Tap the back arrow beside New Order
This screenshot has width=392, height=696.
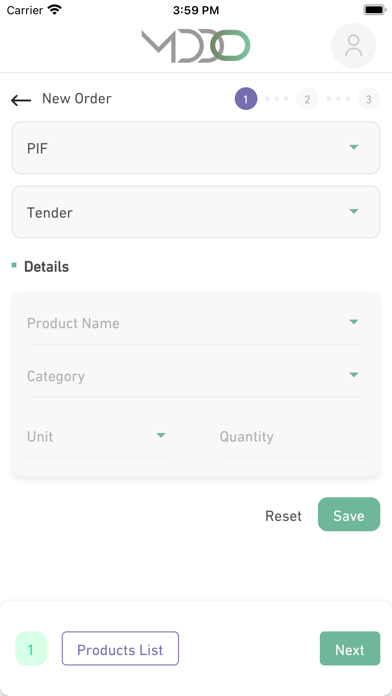(x=21, y=100)
